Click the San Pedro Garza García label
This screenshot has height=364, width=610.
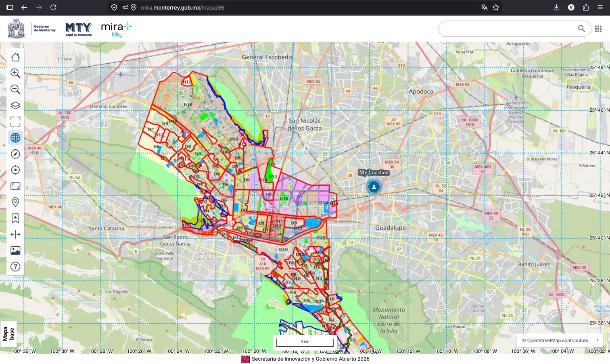click(175, 240)
